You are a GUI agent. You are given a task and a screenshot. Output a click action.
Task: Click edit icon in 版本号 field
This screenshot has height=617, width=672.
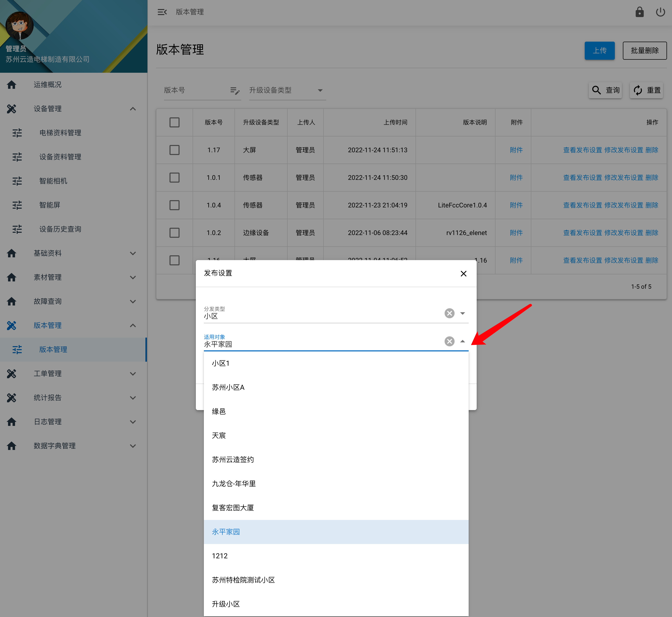(x=235, y=91)
